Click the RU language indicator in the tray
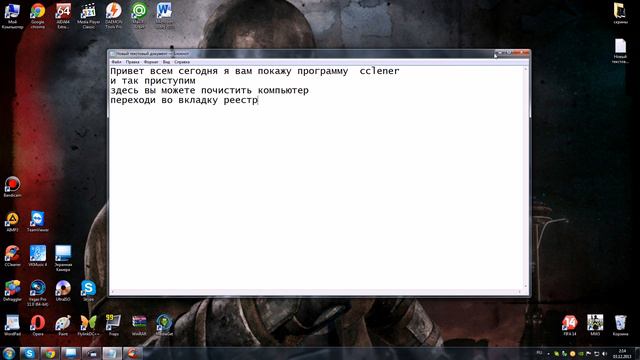 [539, 353]
